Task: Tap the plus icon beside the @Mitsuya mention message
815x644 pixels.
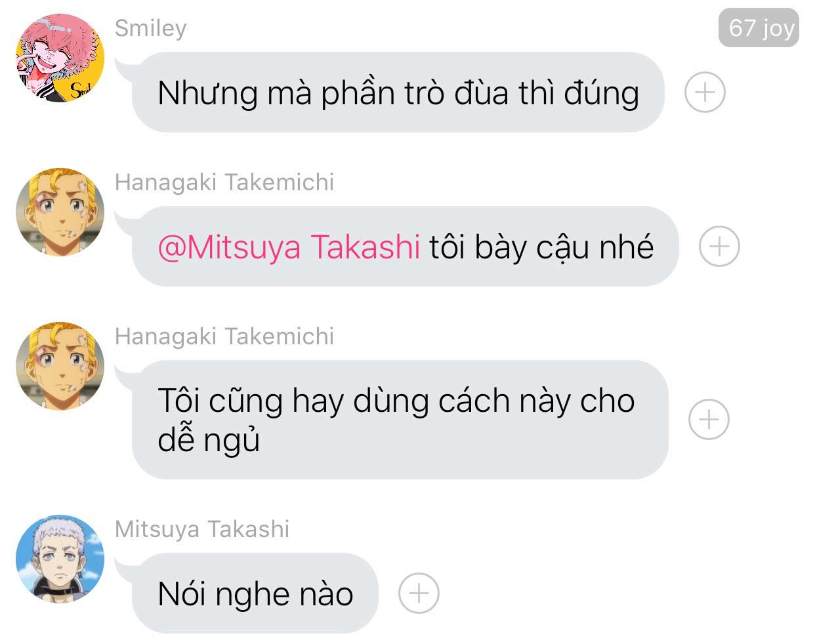Action: coord(719,247)
